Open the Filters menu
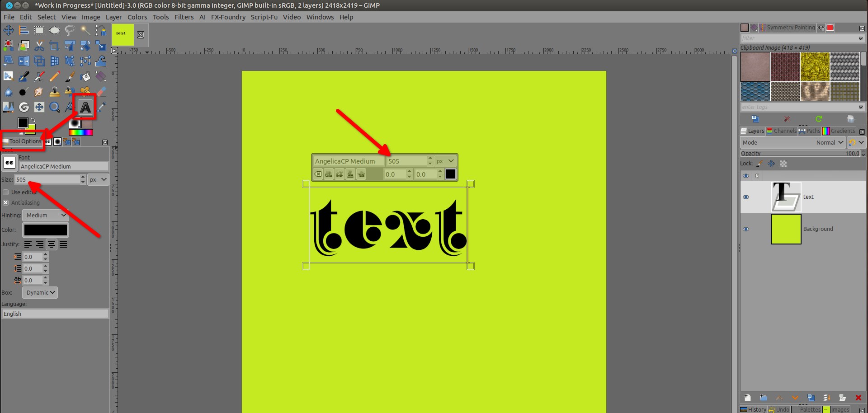The width and height of the screenshot is (868, 413). tap(184, 17)
